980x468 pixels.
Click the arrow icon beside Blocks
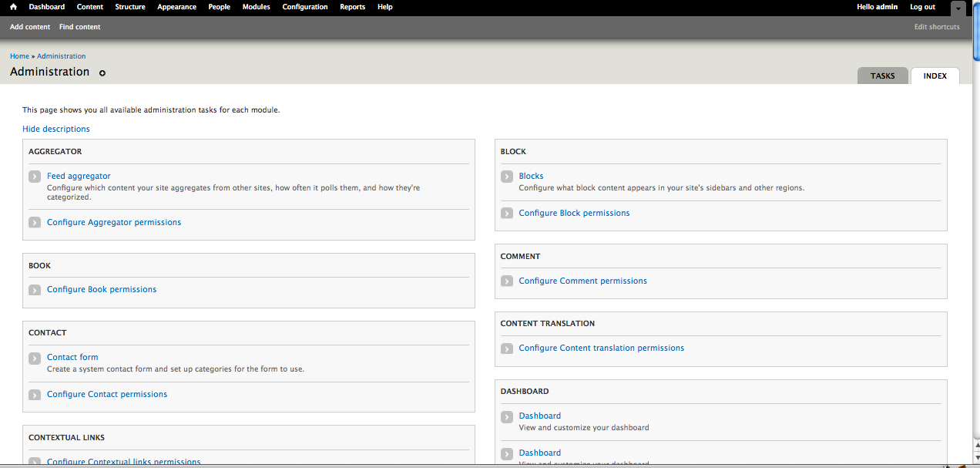click(x=506, y=176)
